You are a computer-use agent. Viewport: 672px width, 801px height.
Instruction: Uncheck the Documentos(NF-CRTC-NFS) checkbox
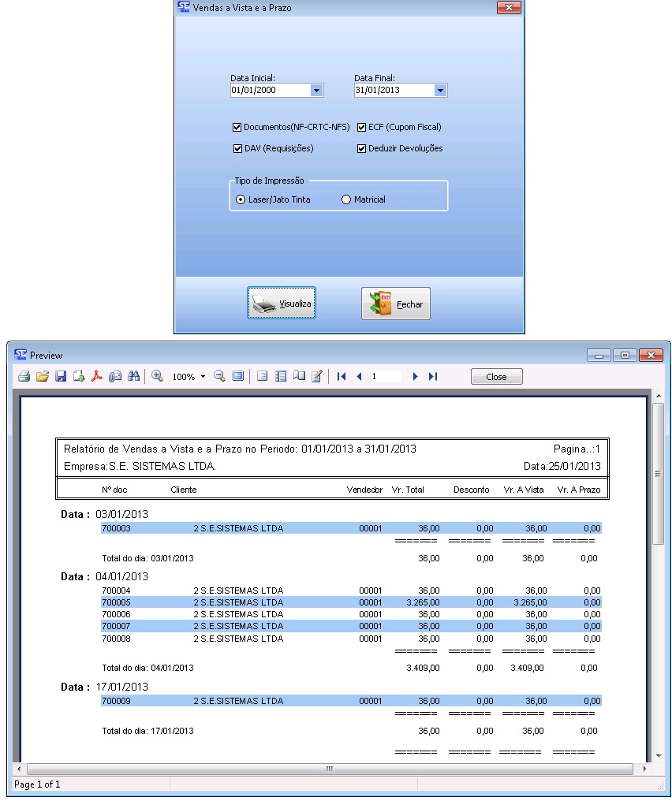[x=237, y=127]
